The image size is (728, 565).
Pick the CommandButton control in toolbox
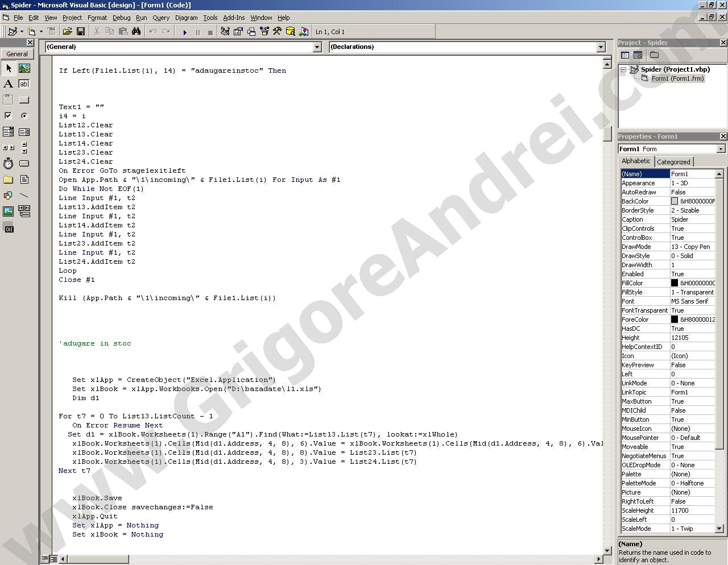(x=24, y=100)
